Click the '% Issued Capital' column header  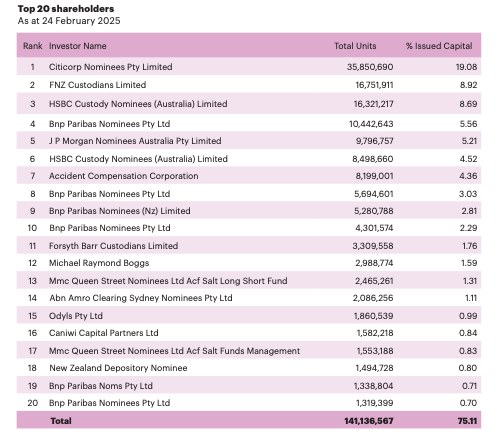(x=439, y=46)
